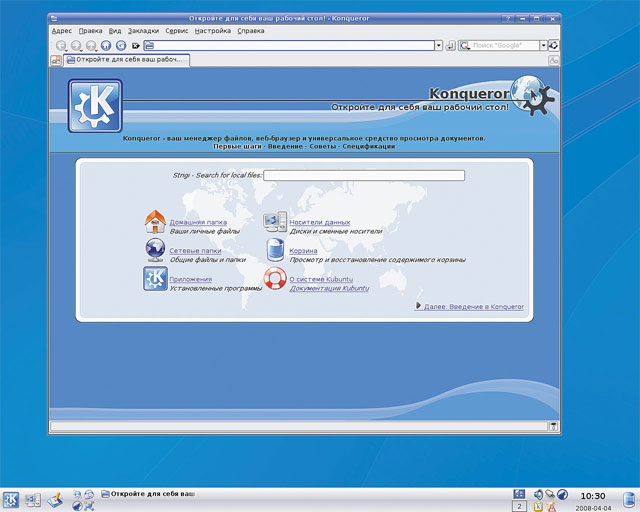Image resolution: width=640 pixels, height=512 pixels.
Task: Switch to virtual desktop 1 in the pager
Action: [519, 494]
